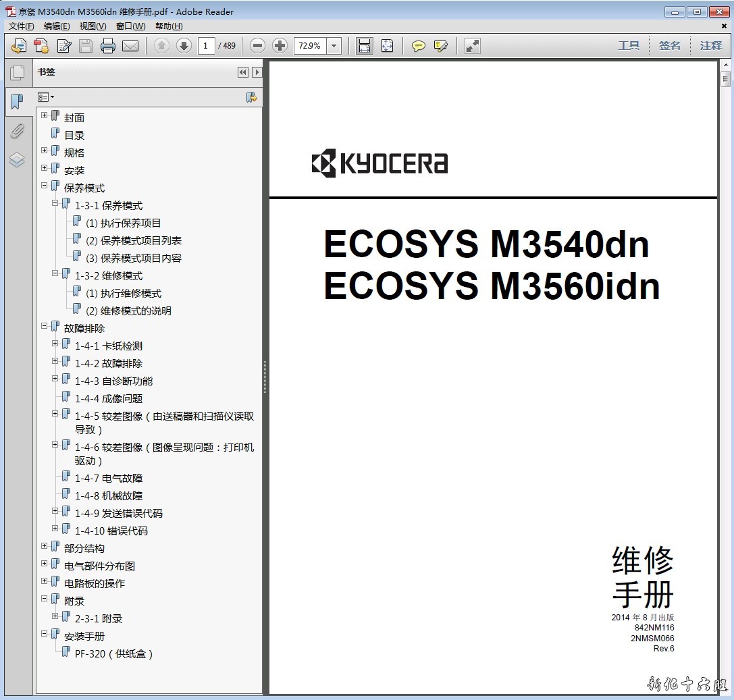Screen dimensions: 734x700
Task: Expand the 1-4-1 卡纸检测 bookmark
Action: click(x=55, y=344)
